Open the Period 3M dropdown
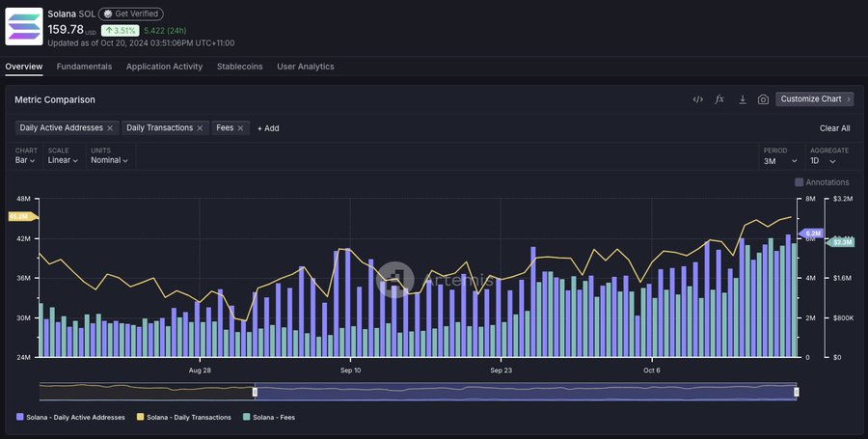Image resolution: width=868 pixels, height=439 pixels. pos(780,161)
